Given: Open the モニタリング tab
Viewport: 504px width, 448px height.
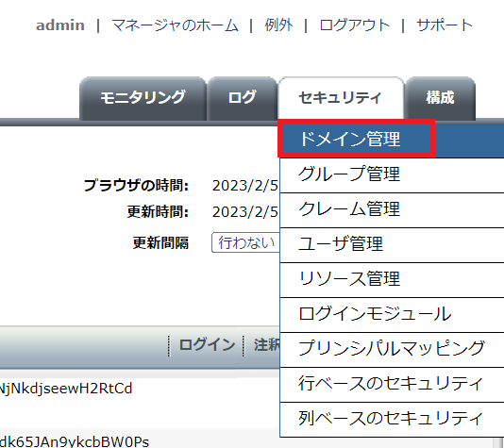Looking at the screenshot, I should [x=143, y=98].
